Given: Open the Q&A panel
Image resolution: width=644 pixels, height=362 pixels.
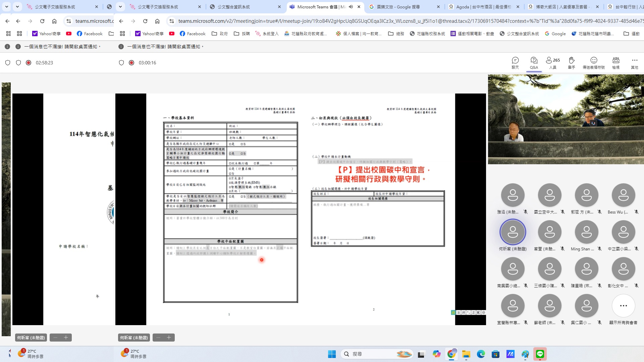Looking at the screenshot, I should pyautogui.click(x=534, y=63).
